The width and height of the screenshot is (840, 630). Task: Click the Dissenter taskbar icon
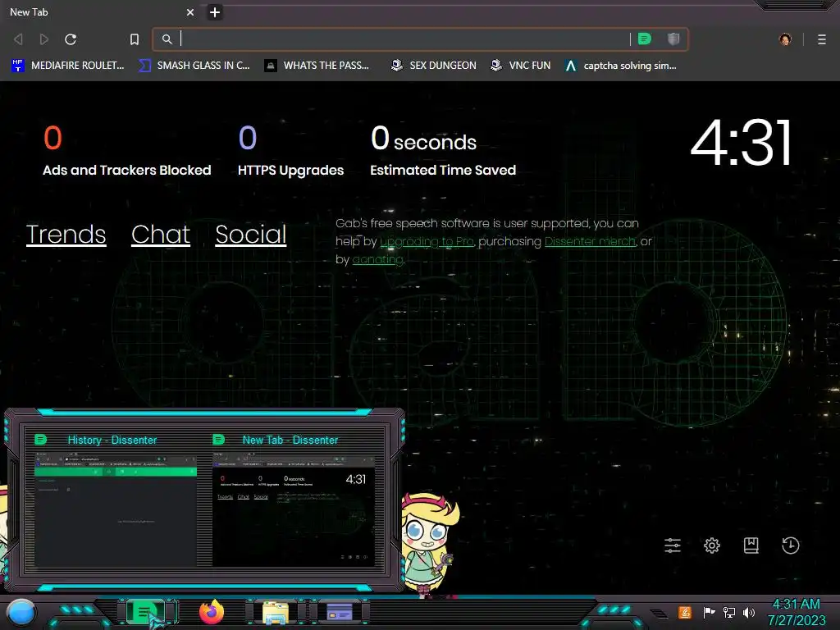(145, 612)
